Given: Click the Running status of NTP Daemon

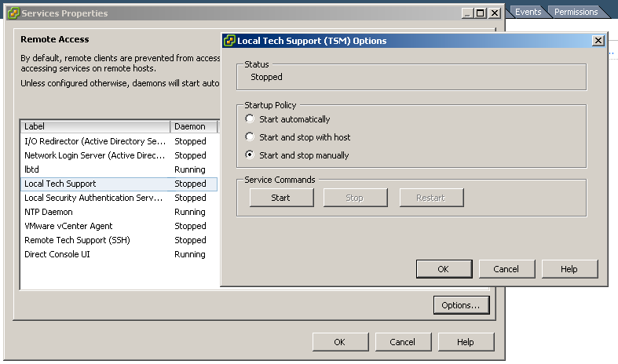Looking at the screenshot, I should pos(190,212).
